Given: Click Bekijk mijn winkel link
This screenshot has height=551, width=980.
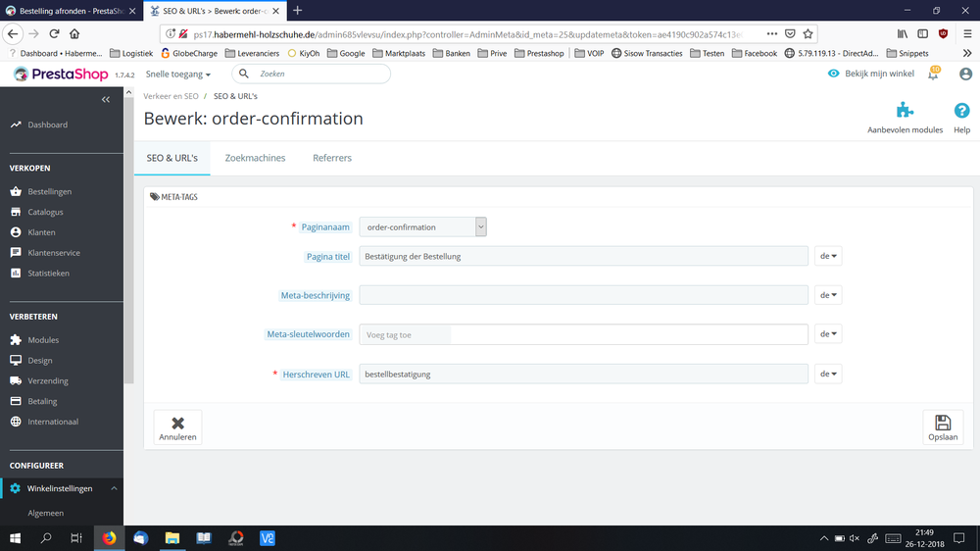Looking at the screenshot, I should [871, 74].
